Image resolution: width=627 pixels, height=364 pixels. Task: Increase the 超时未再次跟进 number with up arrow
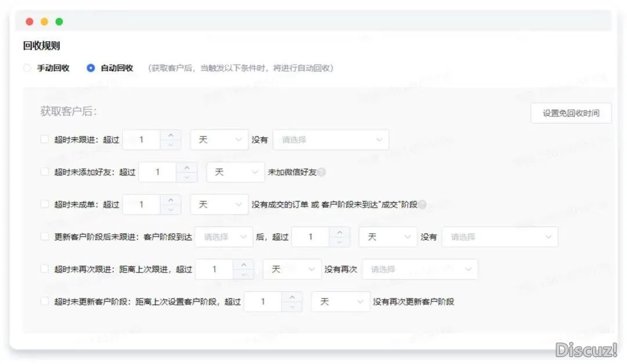[243, 264]
